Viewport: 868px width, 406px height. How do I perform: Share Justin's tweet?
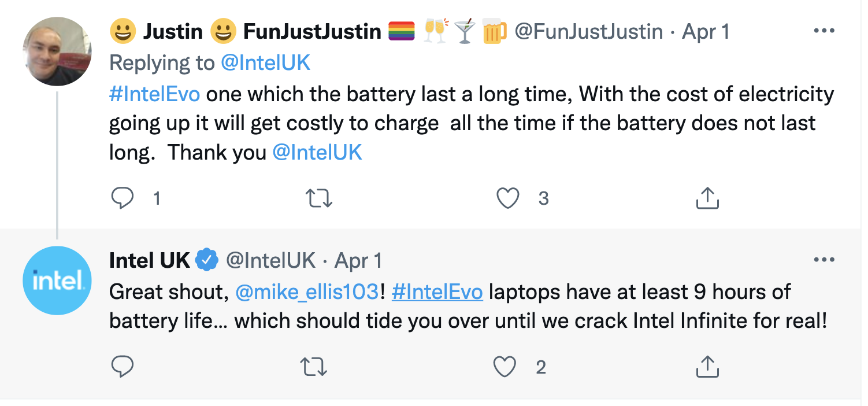pyautogui.click(x=707, y=199)
